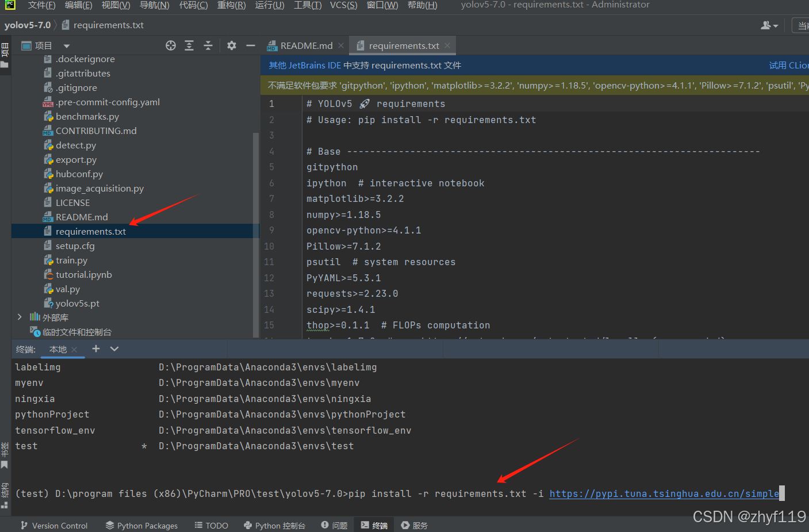The width and height of the screenshot is (809, 532).
Task: Open the 问题 tool window
Action: pos(334,525)
